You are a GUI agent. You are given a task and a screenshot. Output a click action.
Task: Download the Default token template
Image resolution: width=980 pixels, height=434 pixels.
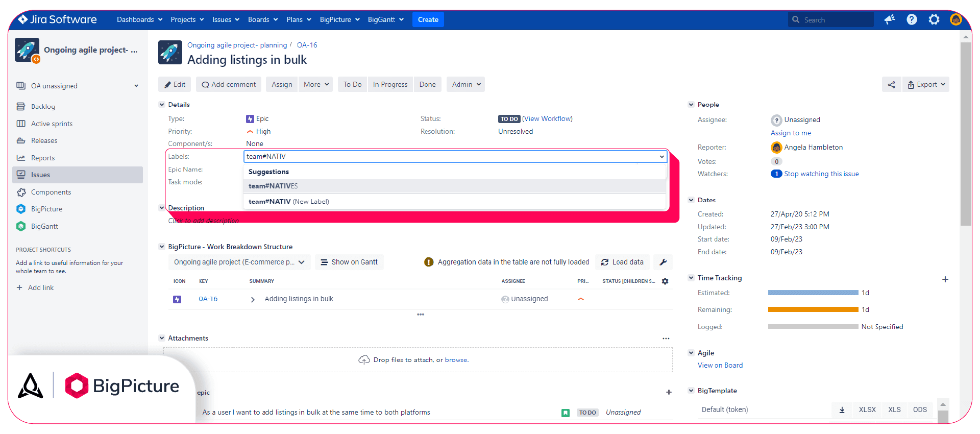tap(842, 409)
